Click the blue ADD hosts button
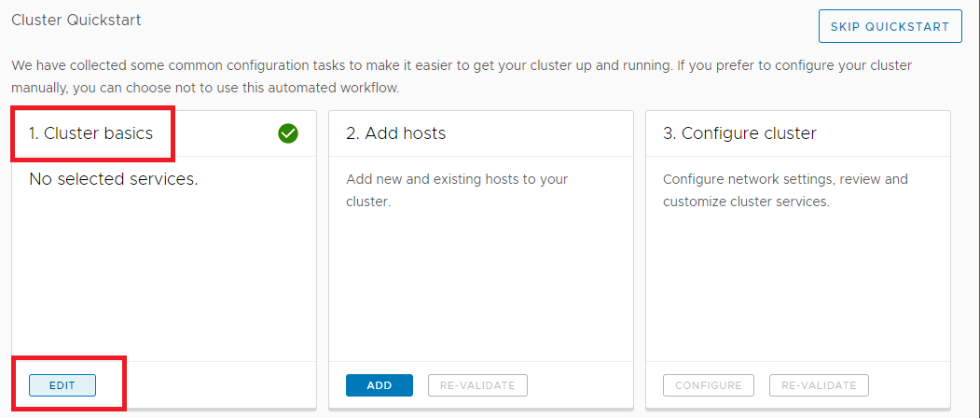Viewport: 980px width, 418px height. pos(380,385)
